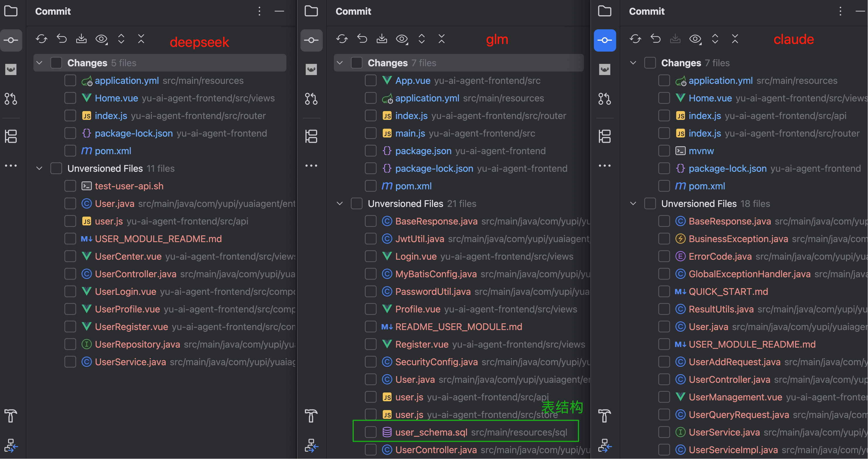Collapse the glm Changes 7 files node
The width and height of the screenshot is (868, 459).
[340, 63]
